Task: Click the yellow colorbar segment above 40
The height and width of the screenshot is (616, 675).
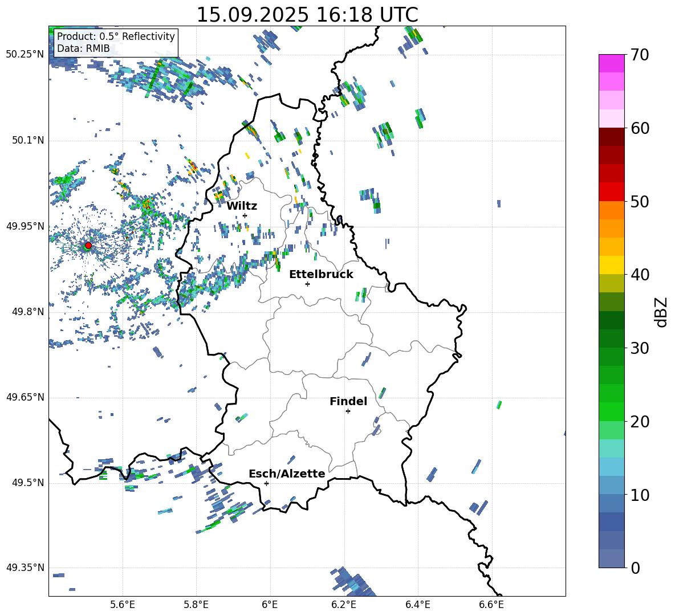Action: pyautogui.click(x=611, y=265)
